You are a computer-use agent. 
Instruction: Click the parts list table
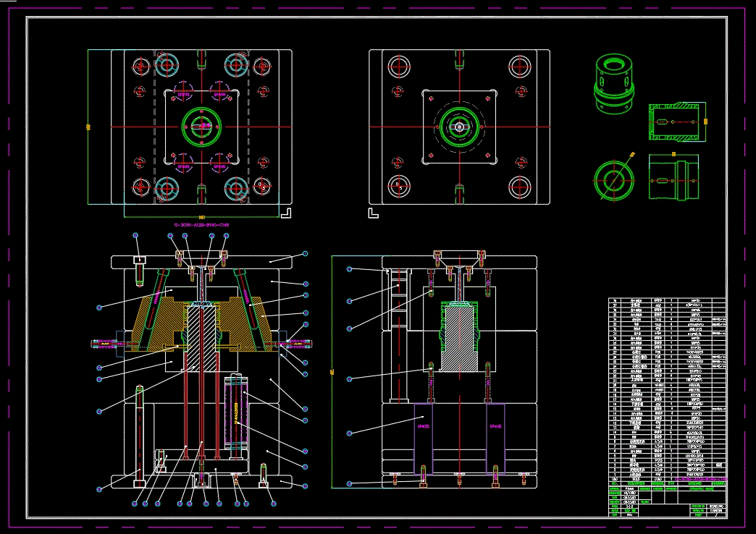[x=667, y=389]
